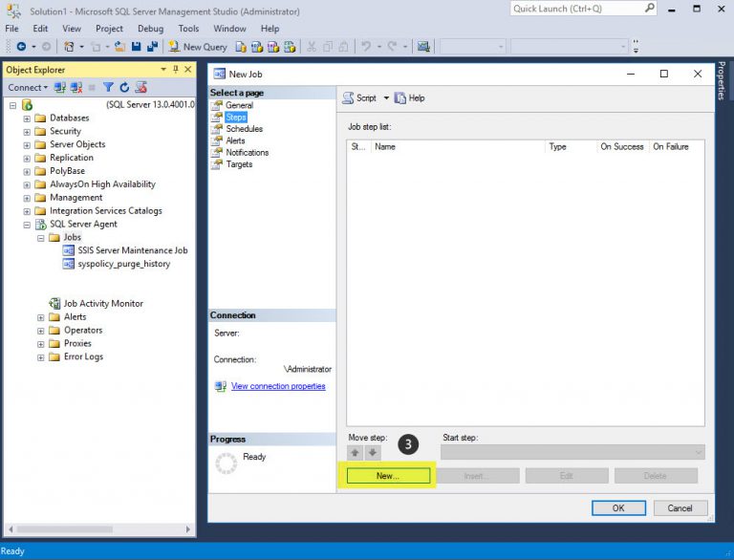Image resolution: width=734 pixels, height=560 pixels.
Task: Click the Activity Monitor toolbar icon
Action: (423, 47)
